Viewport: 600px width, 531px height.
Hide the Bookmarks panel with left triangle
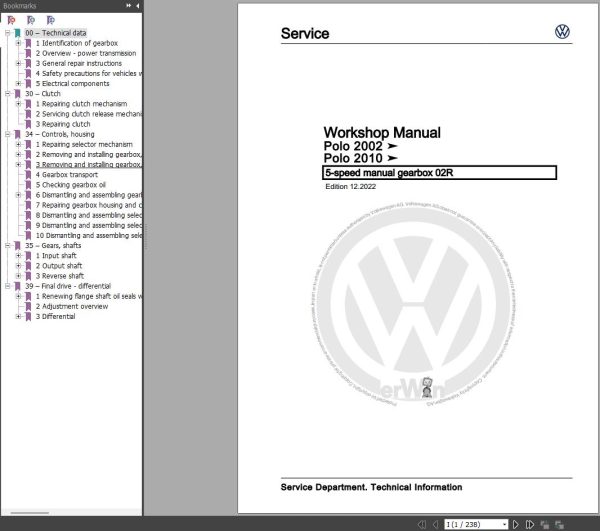[137, 6]
